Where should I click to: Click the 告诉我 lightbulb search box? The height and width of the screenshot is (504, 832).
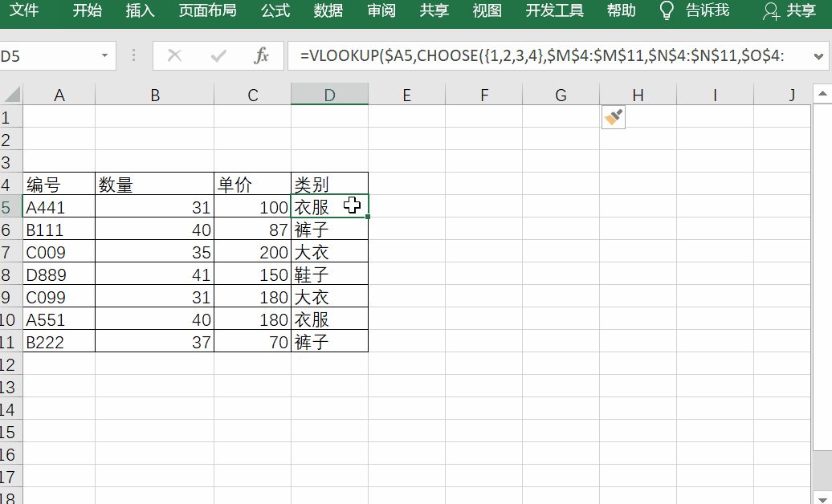(694, 10)
